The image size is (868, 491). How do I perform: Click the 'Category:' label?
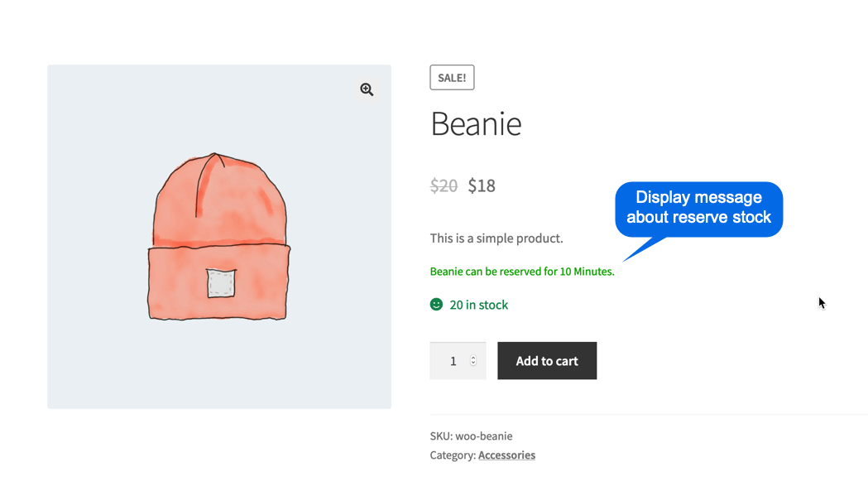pyautogui.click(x=453, y=455)
